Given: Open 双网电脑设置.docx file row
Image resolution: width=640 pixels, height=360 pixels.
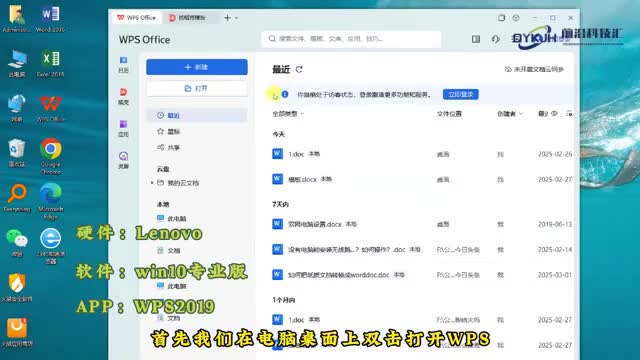Looking at the screenshot, I should [422, 224].
